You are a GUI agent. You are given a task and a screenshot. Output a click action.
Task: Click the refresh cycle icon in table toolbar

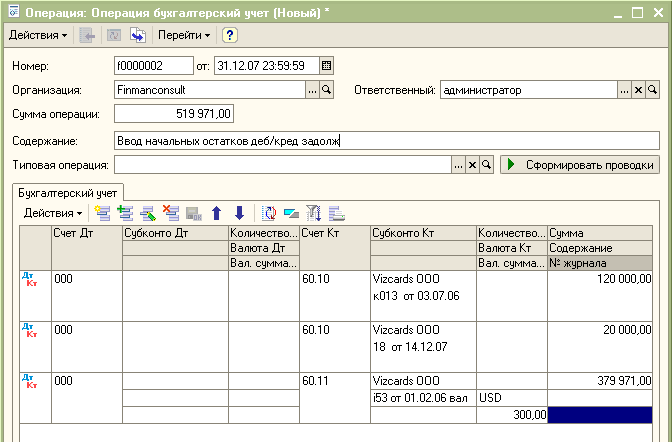pyautogui.click(x=269, y=213)
